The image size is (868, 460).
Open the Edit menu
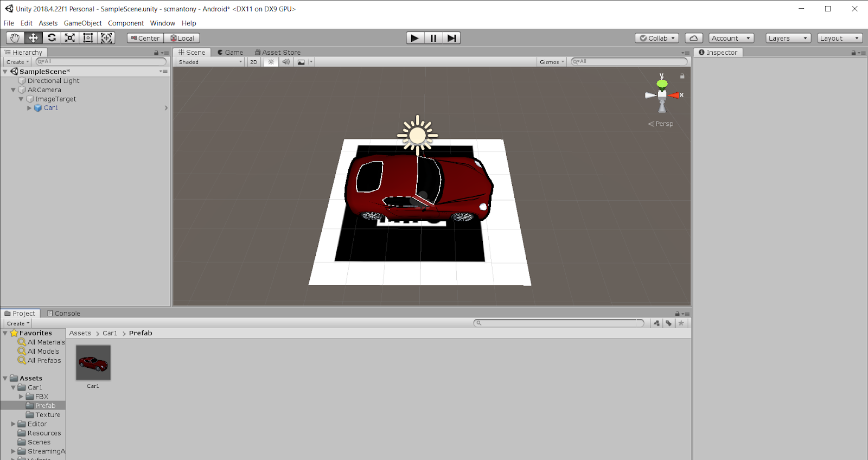coord(27,23)
